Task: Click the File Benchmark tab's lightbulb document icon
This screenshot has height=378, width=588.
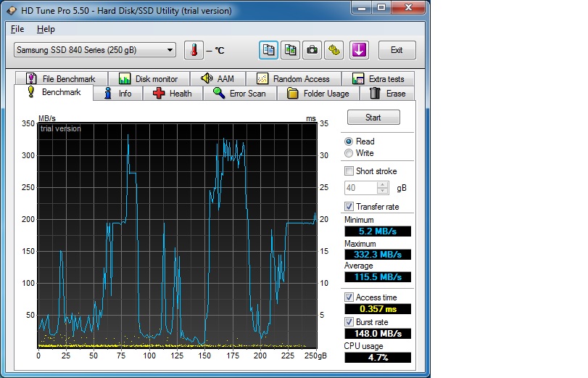Action: 31,78
